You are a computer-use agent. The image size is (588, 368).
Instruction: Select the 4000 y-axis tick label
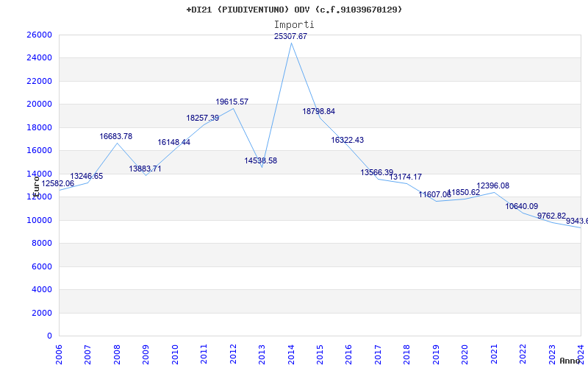(42, 289)
